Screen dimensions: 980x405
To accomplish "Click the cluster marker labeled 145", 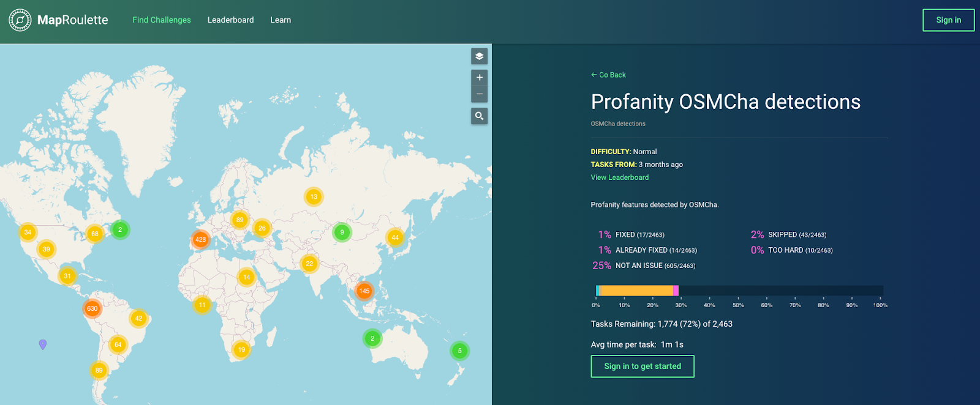I will pyautogui.click(x=364, y=291).
